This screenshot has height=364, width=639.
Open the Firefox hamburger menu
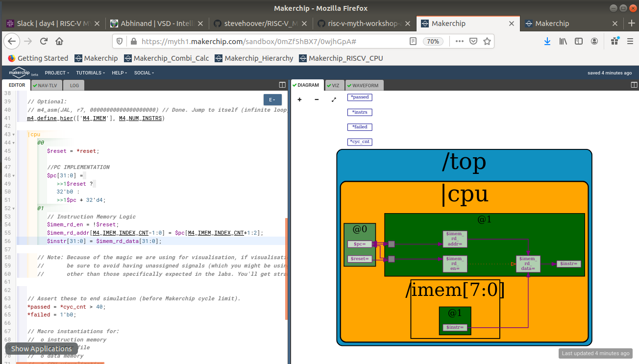630,41
